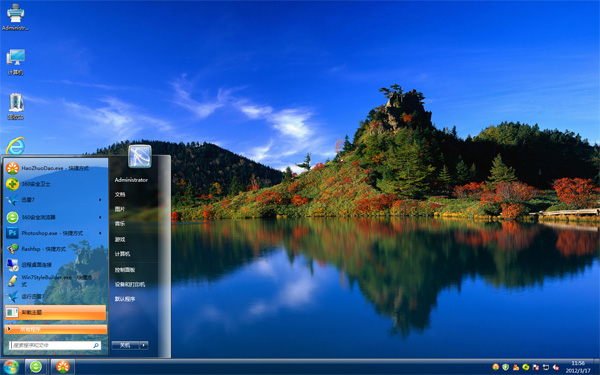Click the Photoshop Ps icon in Start menu
Viewport: 600px width, 375px height.
click(12, 233)
